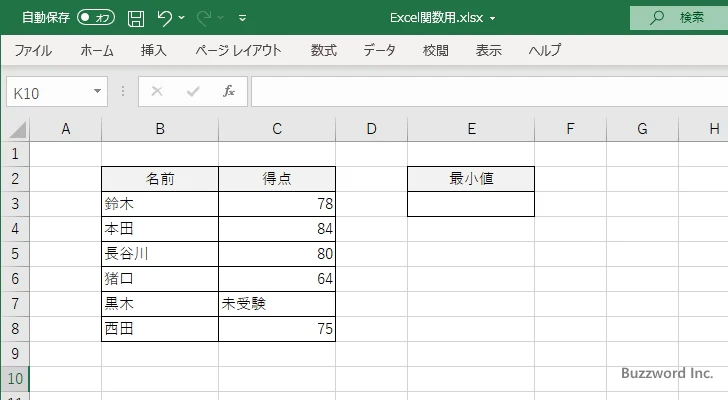Open the Excel関数用.xlsx file name dropdown
The height and width of the screenshot is (400, 728).
click(x=493, y=19)
